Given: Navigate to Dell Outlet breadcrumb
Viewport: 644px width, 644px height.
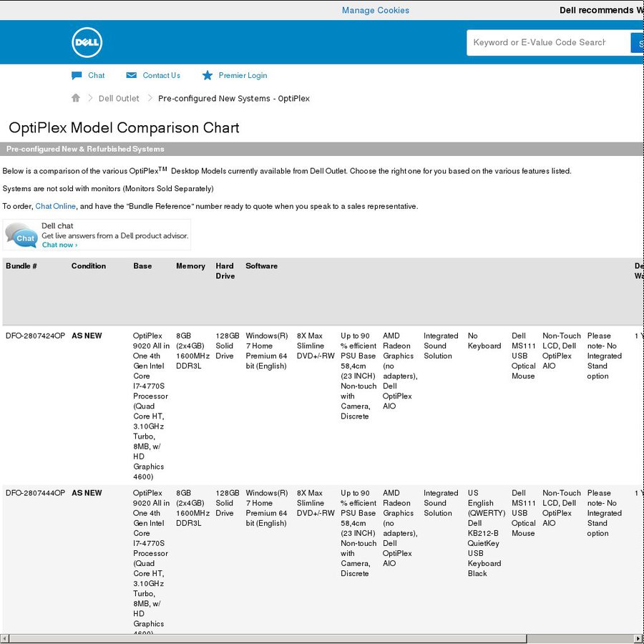Looking at the screenshot, I should pos(119,99).
